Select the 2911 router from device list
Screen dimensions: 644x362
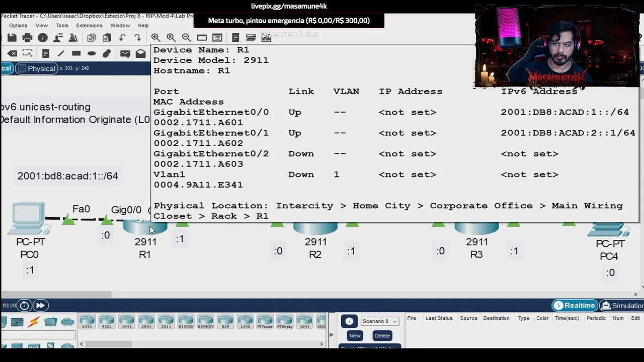click(166, 322)
